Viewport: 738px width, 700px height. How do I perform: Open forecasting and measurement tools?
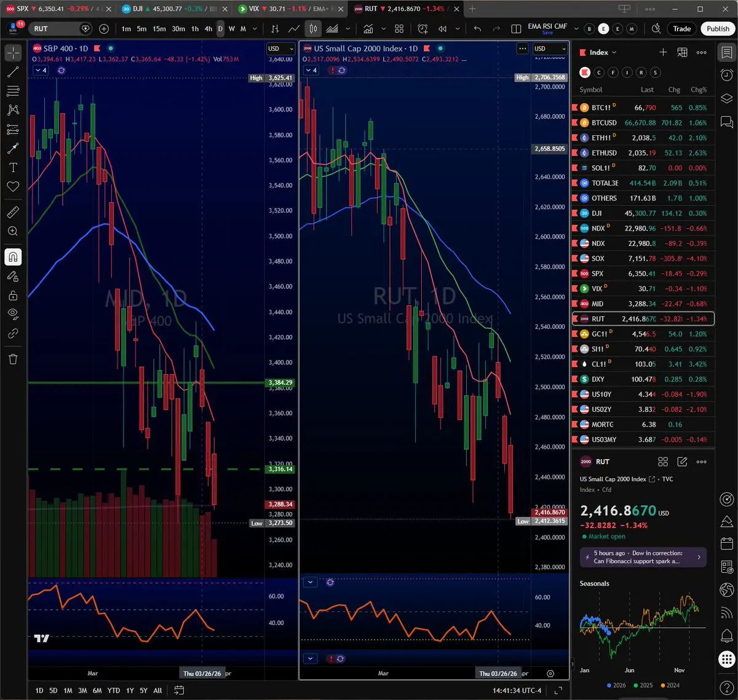13,129
